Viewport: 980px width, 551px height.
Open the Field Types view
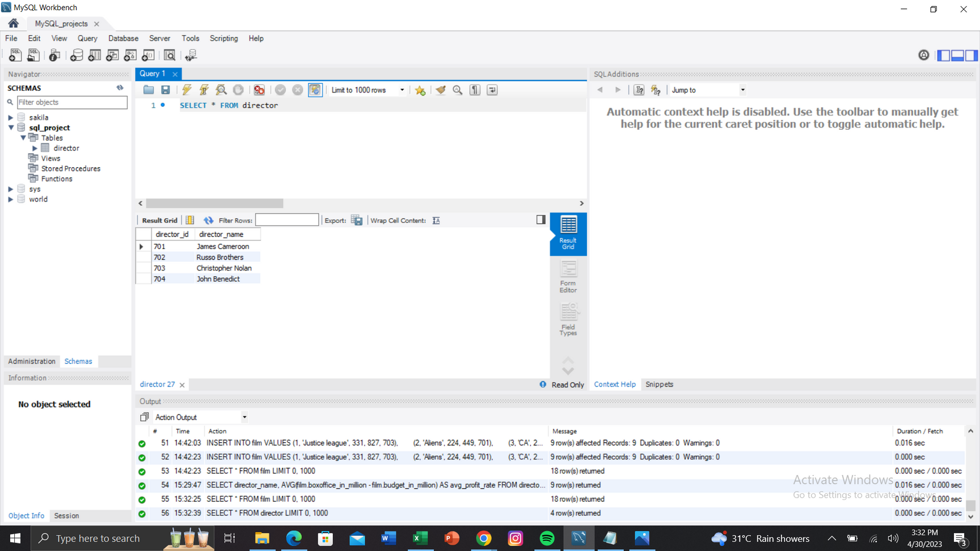568,320
